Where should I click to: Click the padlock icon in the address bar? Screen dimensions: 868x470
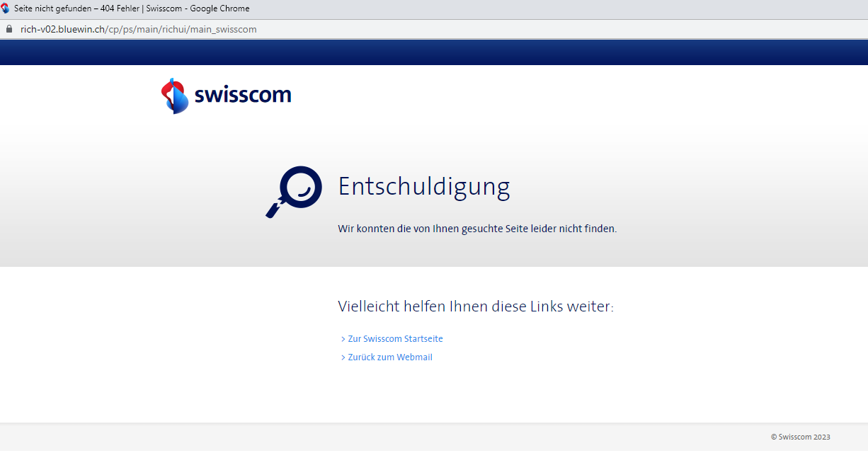pos(9,29)
